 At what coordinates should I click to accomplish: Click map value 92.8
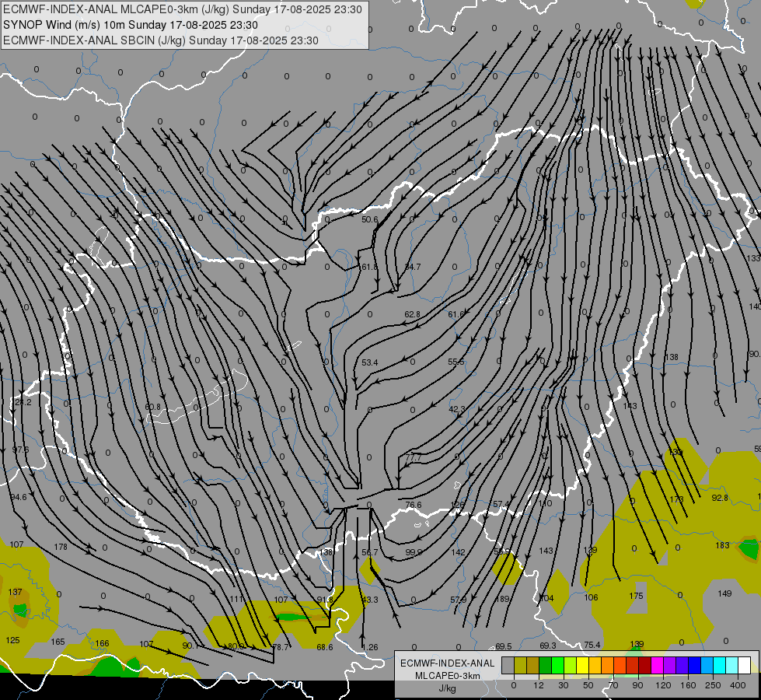click(x=720, y=498)
